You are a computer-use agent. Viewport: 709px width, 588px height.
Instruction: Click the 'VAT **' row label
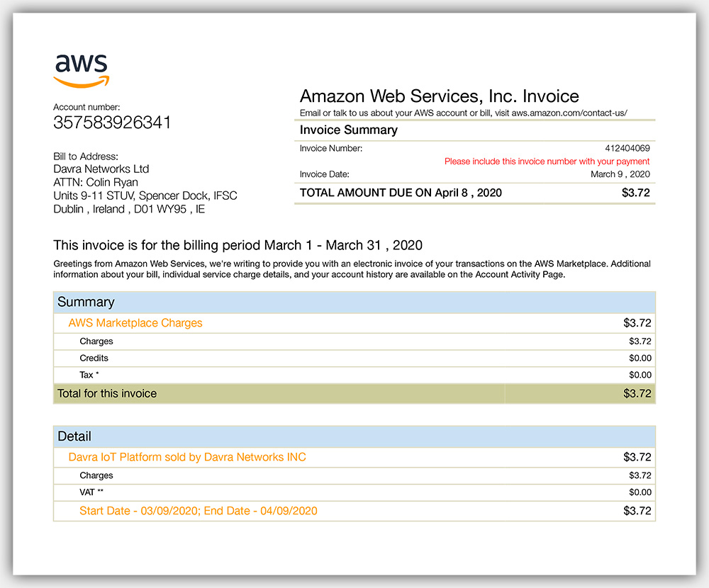(x=91, y=492)
